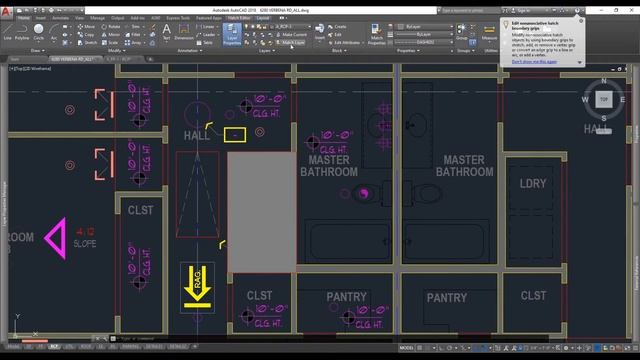Expand the Layers panel dropdown

click(x=267, y=51)
